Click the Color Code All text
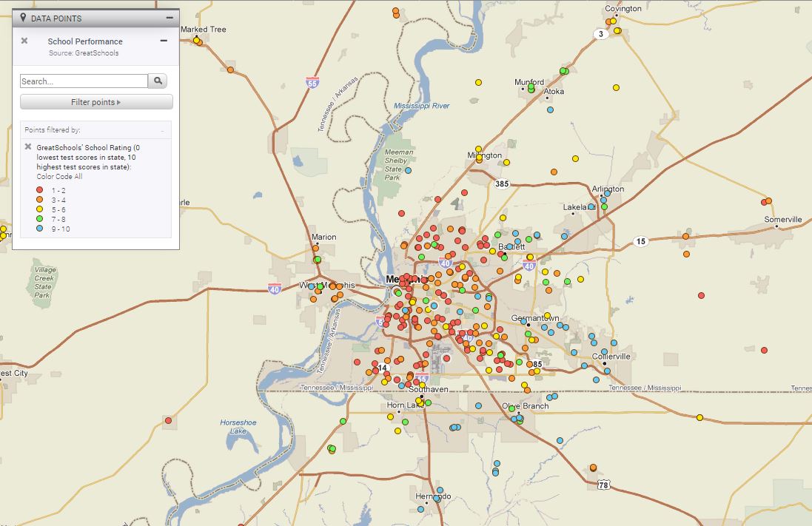Screen dimensions: 812x526 click(x=59, y=177)
